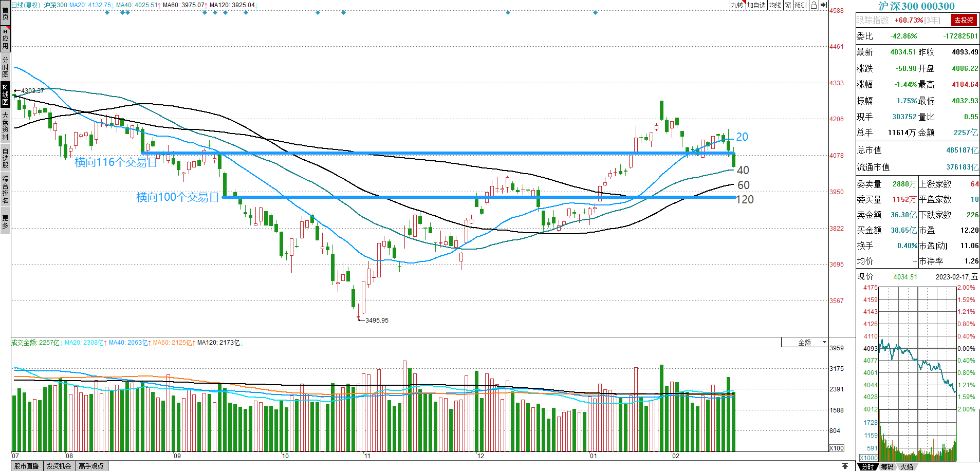
Task: Click the 20 moving average line label
Action: point(742,137)
